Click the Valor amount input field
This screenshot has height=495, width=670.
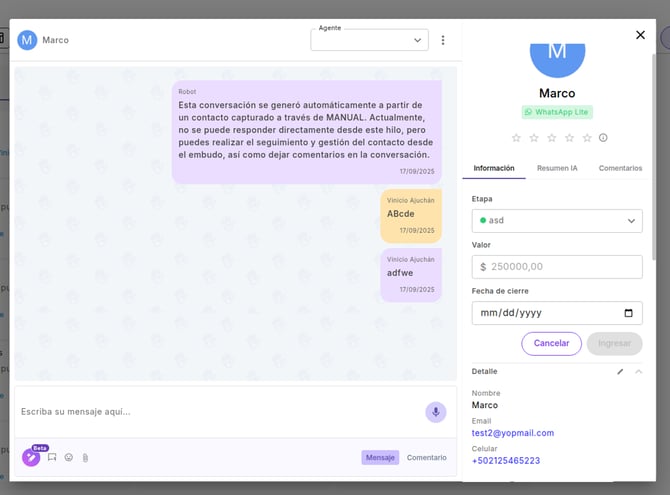coord(556,267)
